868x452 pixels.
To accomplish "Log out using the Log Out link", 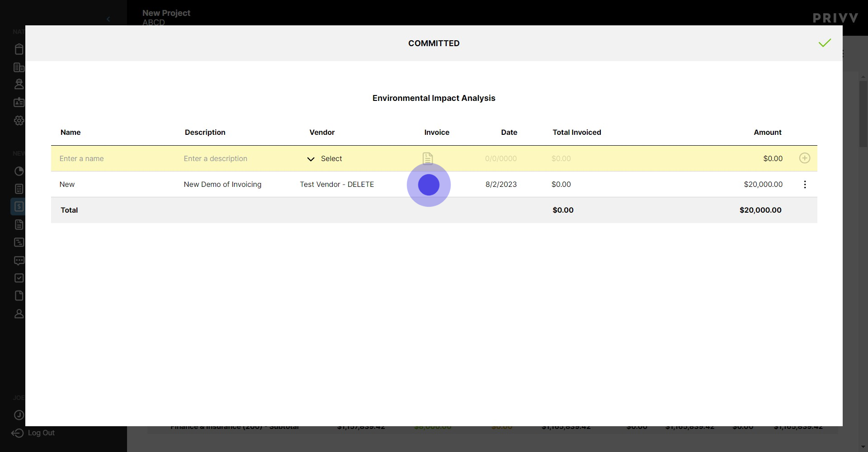I will click(33, 433).
